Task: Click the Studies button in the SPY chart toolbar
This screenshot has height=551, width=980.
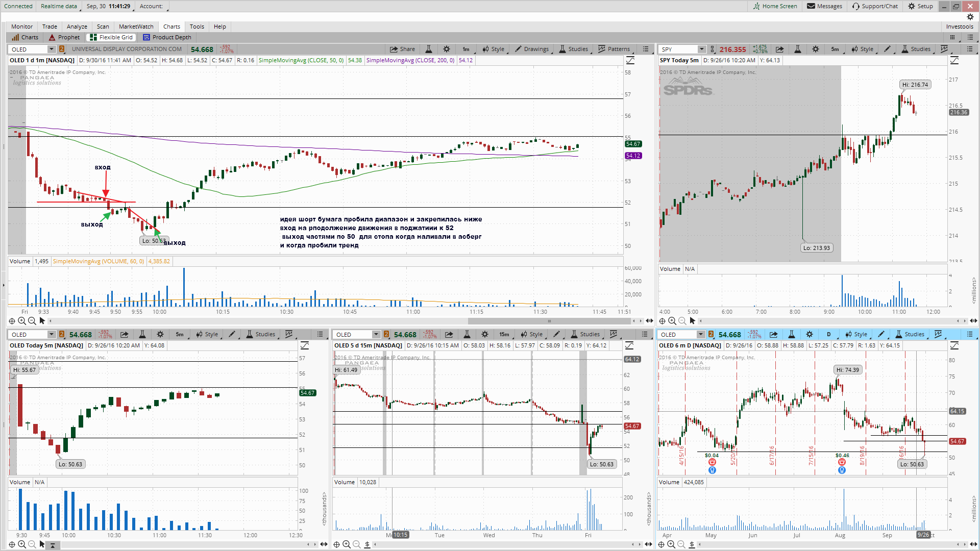Action: coord(916,49)
